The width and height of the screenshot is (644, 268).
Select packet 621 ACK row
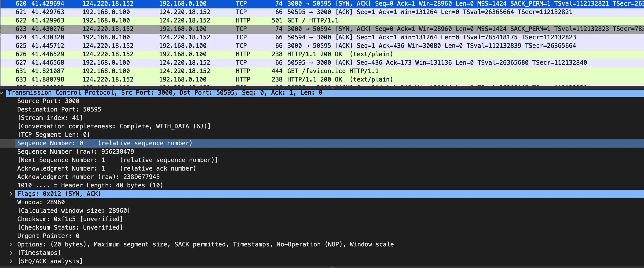tap(322, 12)
